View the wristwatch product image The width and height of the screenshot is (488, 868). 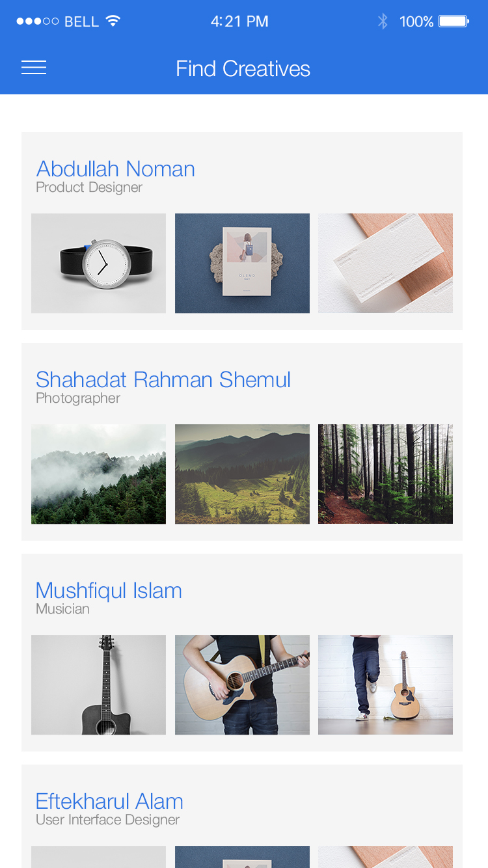tap(98, 264)
